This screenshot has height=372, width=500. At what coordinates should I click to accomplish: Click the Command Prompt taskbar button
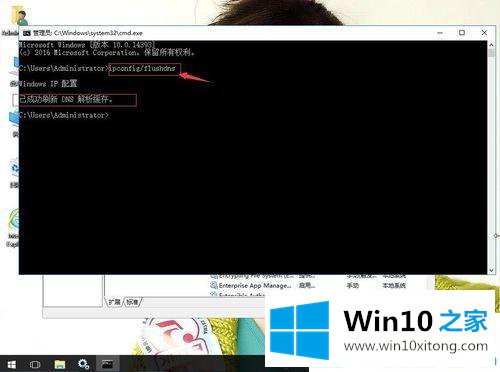[107, 364]
